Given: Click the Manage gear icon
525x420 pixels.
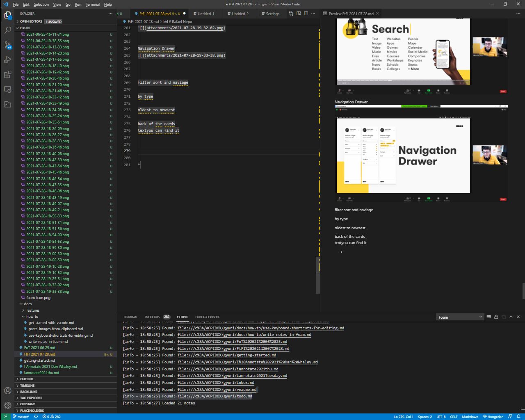Looking at the screenshot, I should [x=7, y=405].
